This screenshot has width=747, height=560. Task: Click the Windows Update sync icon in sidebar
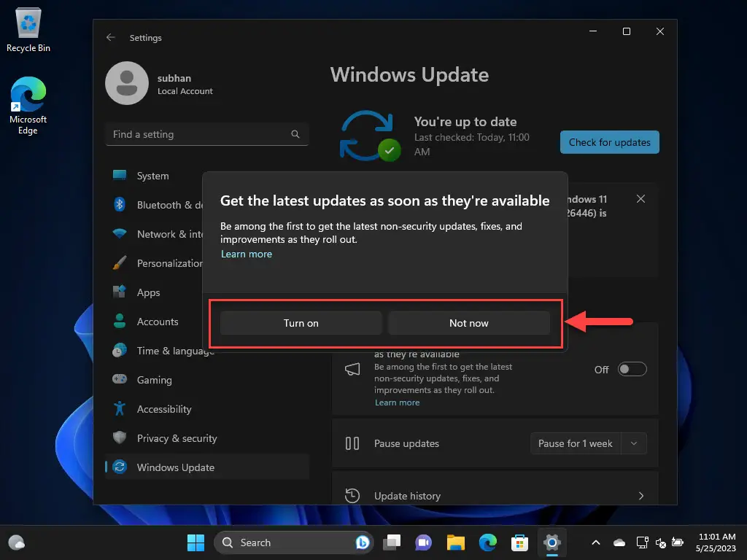120,467
